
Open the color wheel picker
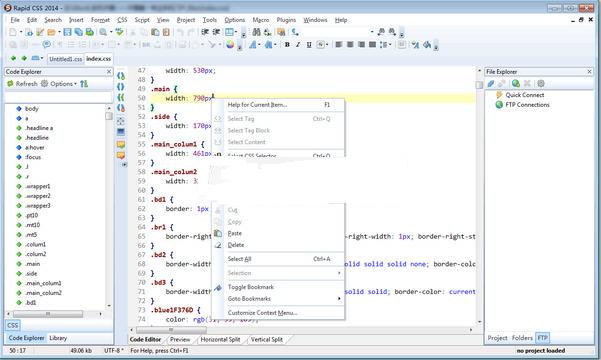[230, 45]
